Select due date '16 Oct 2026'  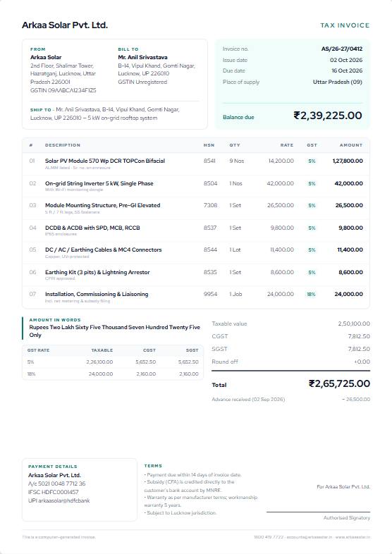(347, 70)
